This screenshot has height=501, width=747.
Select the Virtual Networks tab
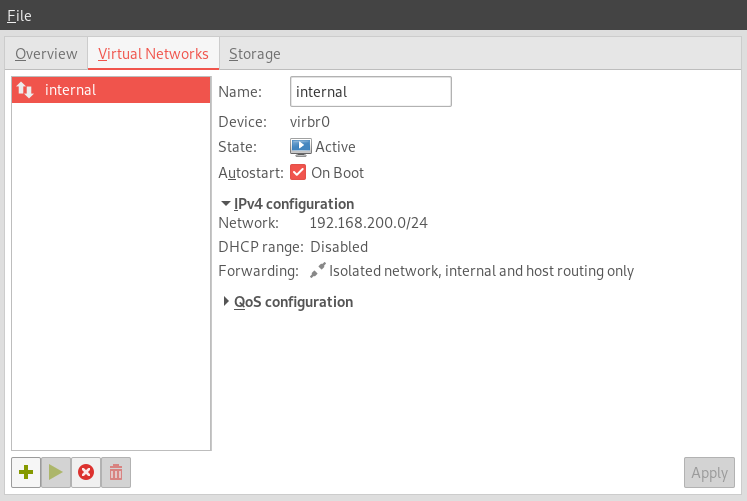(x=153, y=54)
